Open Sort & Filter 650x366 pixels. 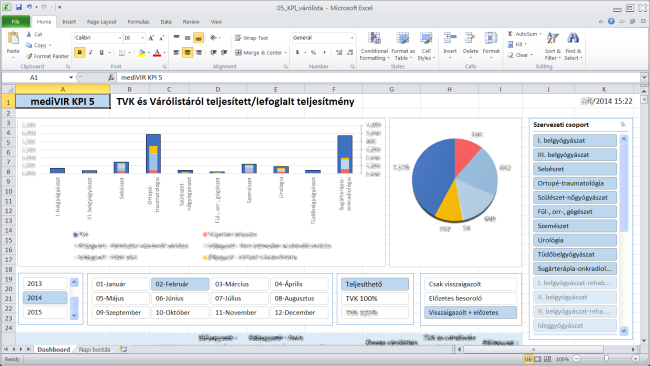(x=553, y=46)
